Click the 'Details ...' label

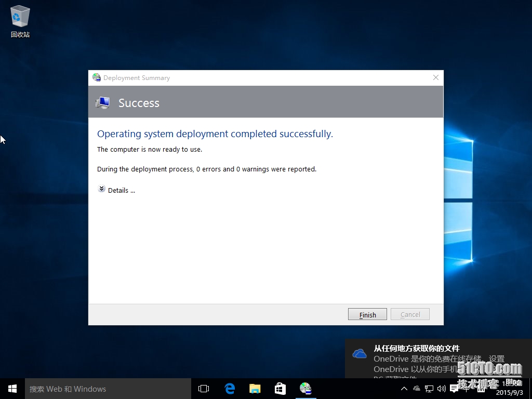coord(122,190)
